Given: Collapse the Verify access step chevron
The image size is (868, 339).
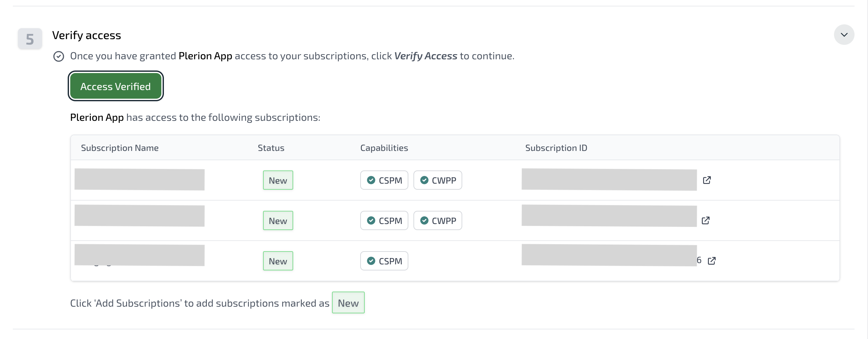Looking at the screenshot, I should pos(844,35).
